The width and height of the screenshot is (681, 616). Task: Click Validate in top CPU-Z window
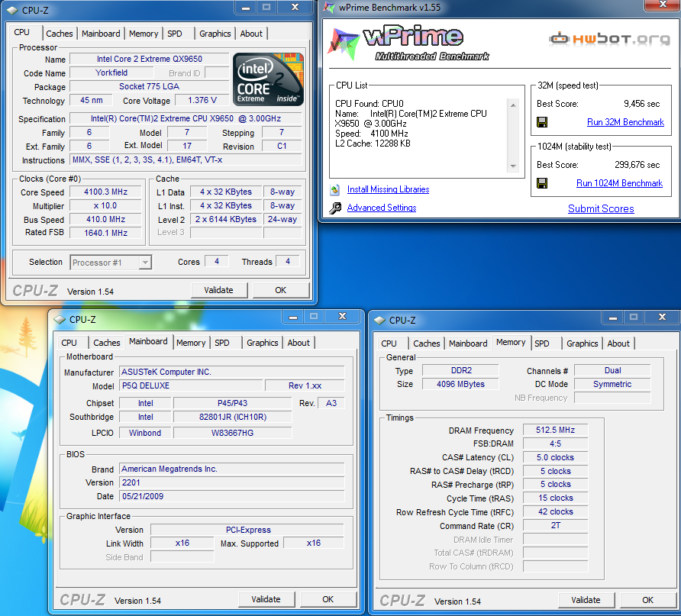coord(219,290)
